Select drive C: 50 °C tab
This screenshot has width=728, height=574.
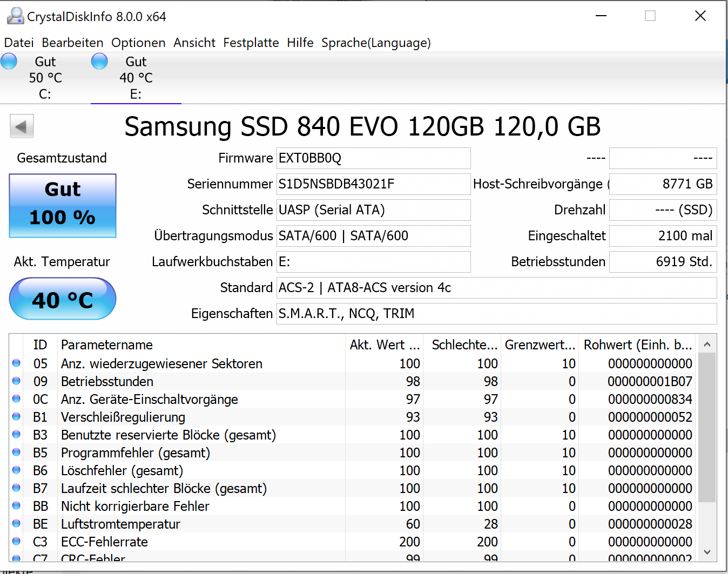pos(45,78)
